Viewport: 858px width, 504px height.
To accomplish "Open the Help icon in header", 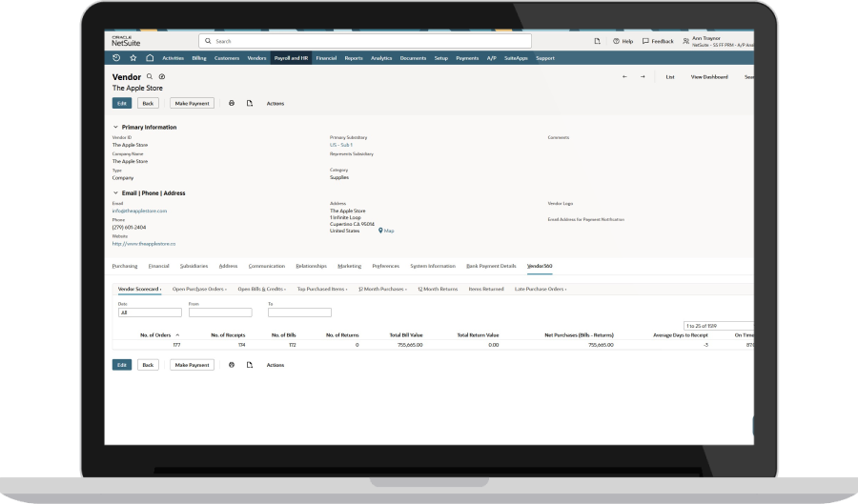I will click(x=617, y=41).
